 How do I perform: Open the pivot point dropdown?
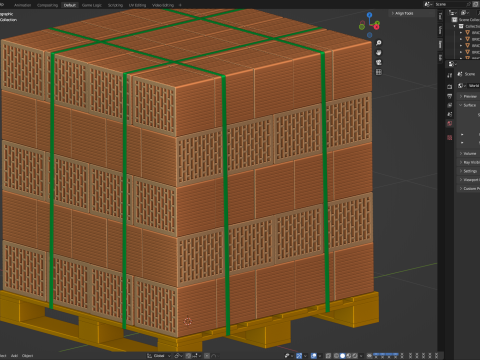coord(178,355)
